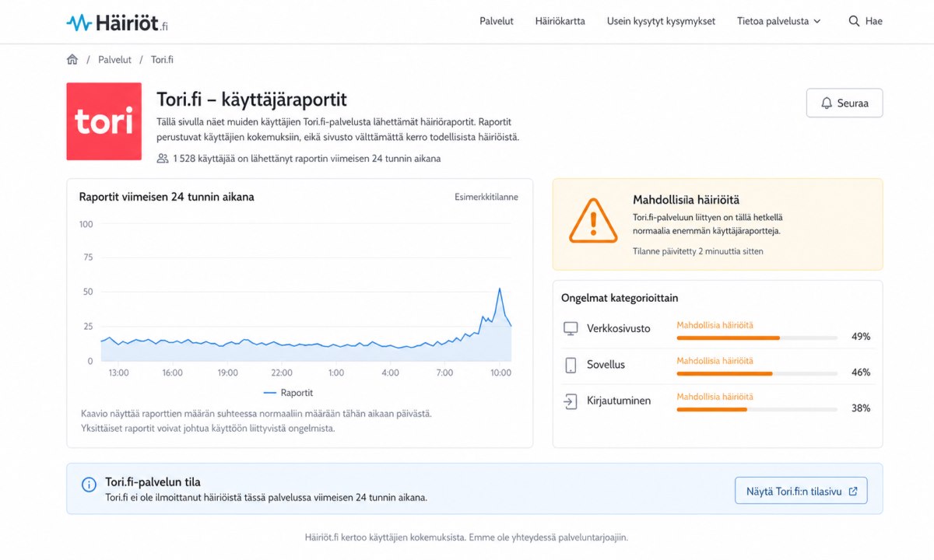Click external link icon in tilasivu button
This screenshot has height=560, width=934.
[853, 491]
